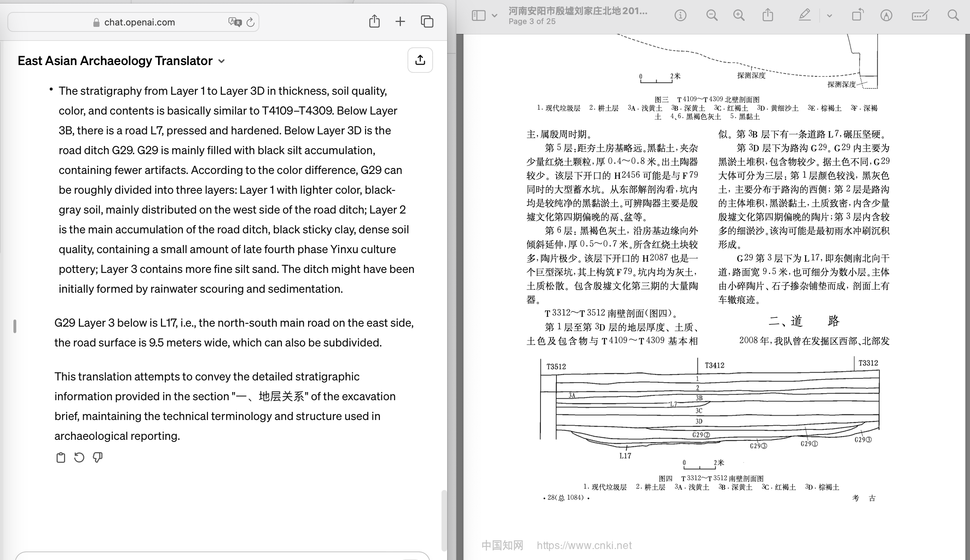Click the address bar showing chat.openai.com
This screenshot has width=970, height=560.
tap(133, 22)
